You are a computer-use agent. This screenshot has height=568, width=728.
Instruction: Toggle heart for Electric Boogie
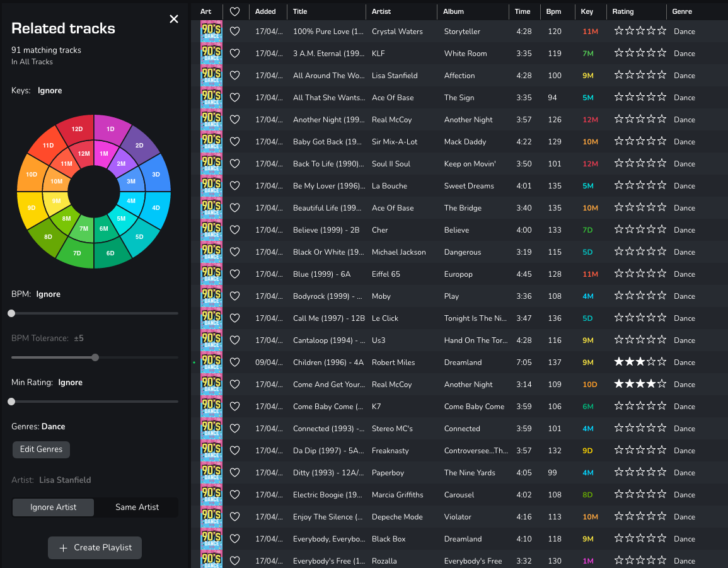coord(235,495)
